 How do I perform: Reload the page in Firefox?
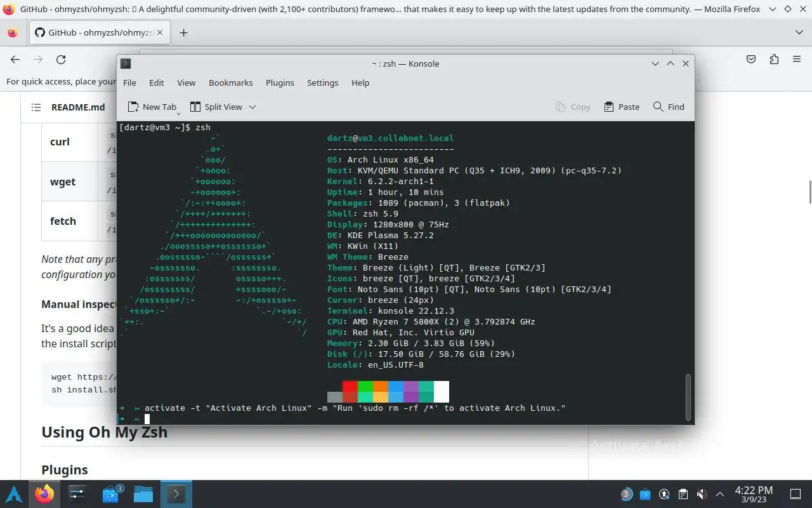coord(61,59)
